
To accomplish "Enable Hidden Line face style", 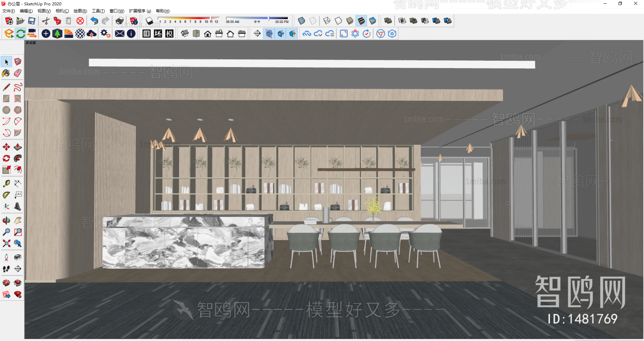I will tap(339, 21).
